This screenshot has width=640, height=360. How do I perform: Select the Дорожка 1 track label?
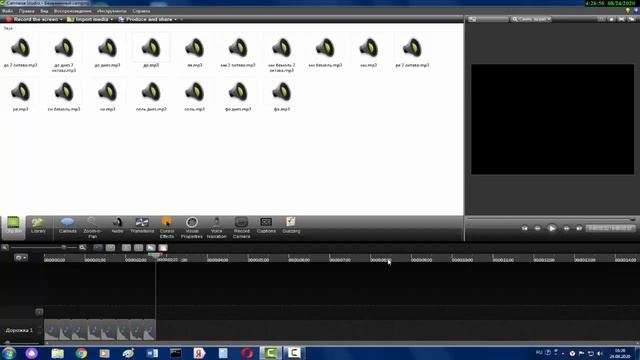19,330
